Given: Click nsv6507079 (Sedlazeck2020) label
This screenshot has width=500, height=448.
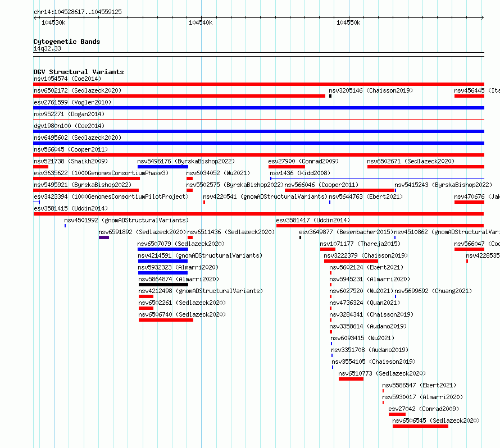Looking at the screenshot, I should (181, 244).
